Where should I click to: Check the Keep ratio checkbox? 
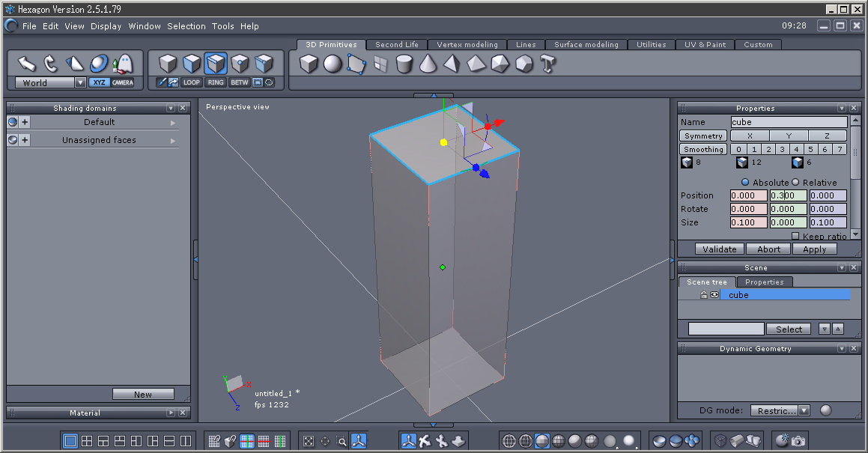pyautogui.click(x=795, y=236)
